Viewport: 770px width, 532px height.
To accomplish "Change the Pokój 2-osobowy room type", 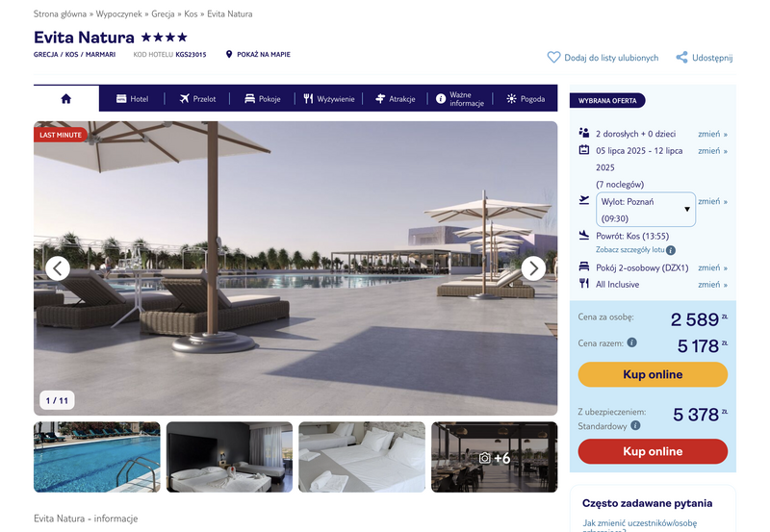I will pos(712,268).
